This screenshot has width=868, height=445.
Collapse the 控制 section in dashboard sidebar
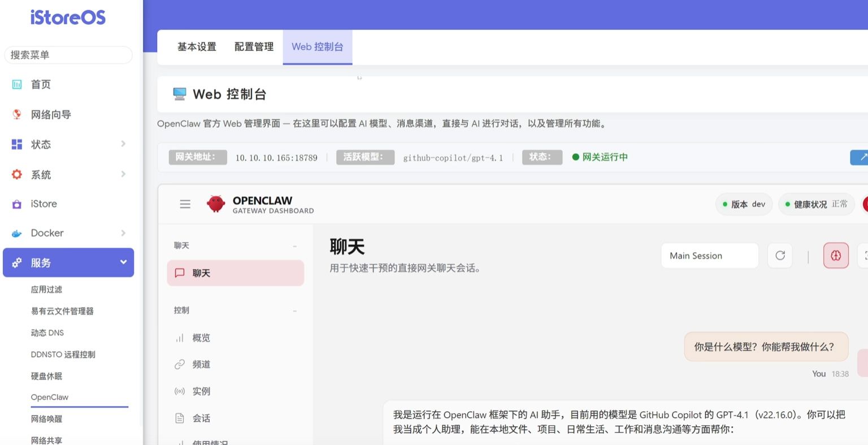click(294, 310)
